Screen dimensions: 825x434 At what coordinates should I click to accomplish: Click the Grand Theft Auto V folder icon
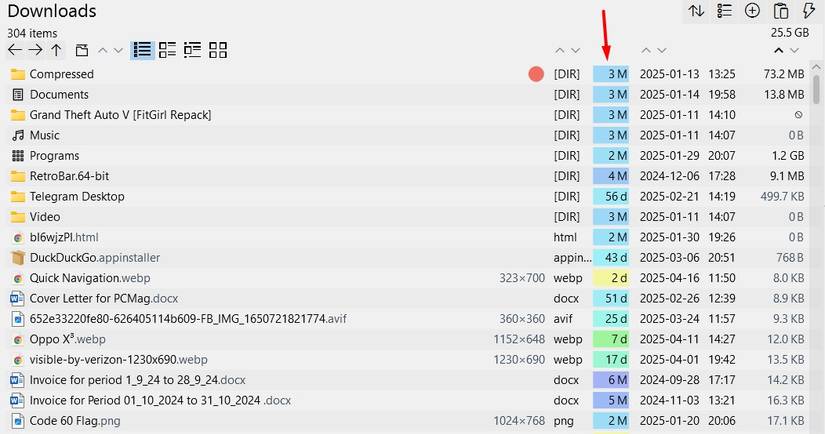pyautogui.click(x=18, y=115)
